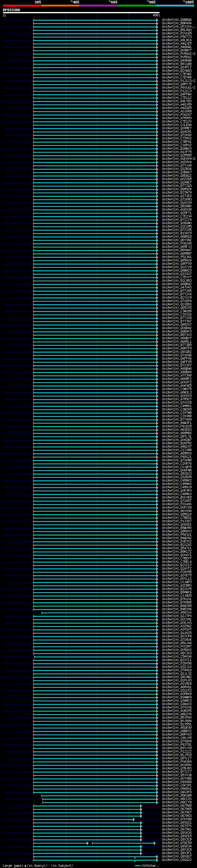Select the UniRef100_A6H5L1 entry

click(176, 342)
